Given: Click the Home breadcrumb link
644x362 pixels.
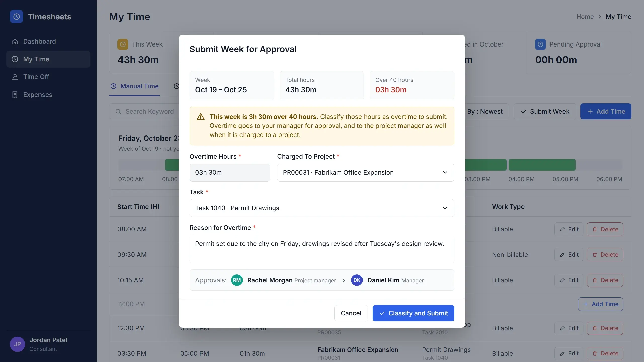Looking at the screenshot, I should [585, 17].
